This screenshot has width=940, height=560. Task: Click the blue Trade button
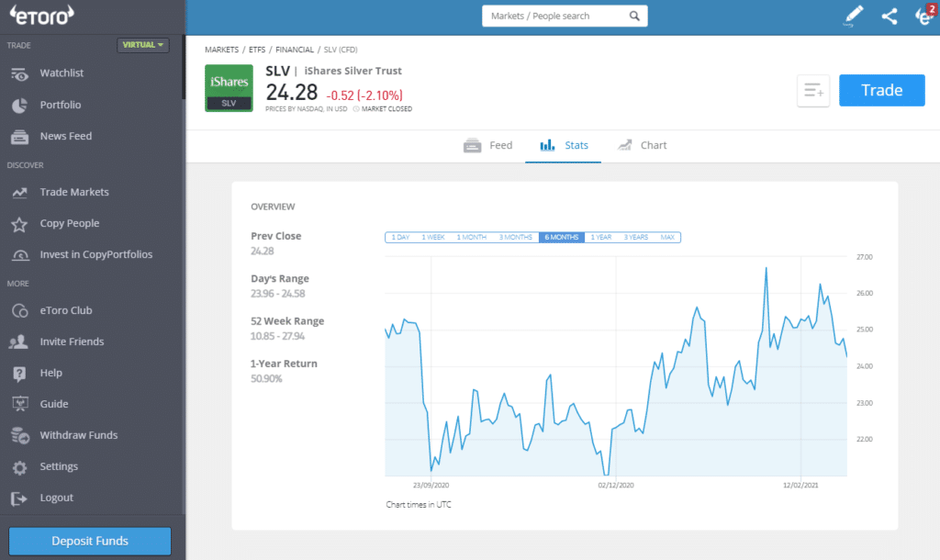(x=882, y=91)
